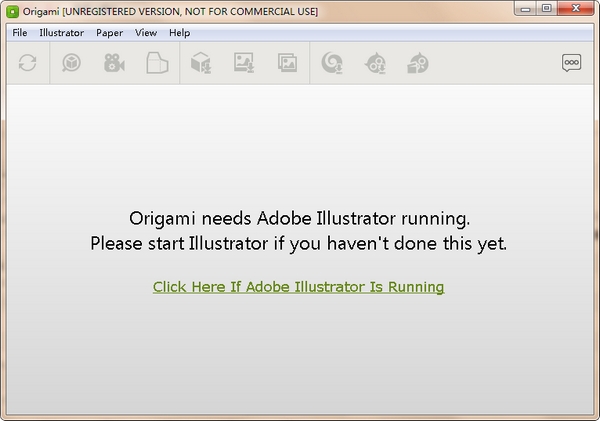The width and height of the screenshot is (600, 421).
Task: Open the View menu
Action: pos(146,33)
